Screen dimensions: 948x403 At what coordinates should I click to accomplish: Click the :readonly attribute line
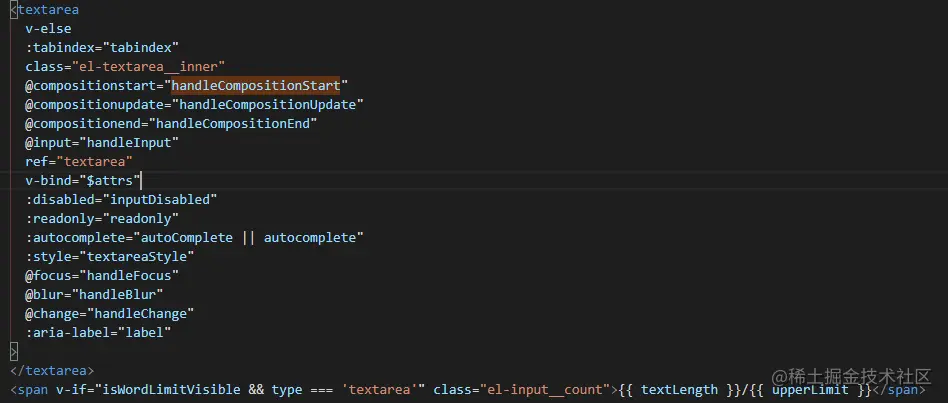(102, 218)
